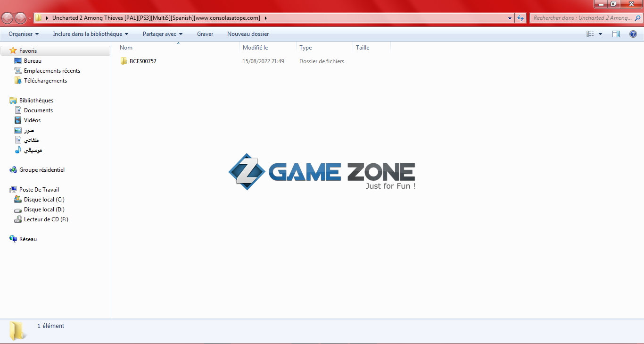Click the refresh icon beside address bar
The image size is (644, 344).
click(520, 18)
